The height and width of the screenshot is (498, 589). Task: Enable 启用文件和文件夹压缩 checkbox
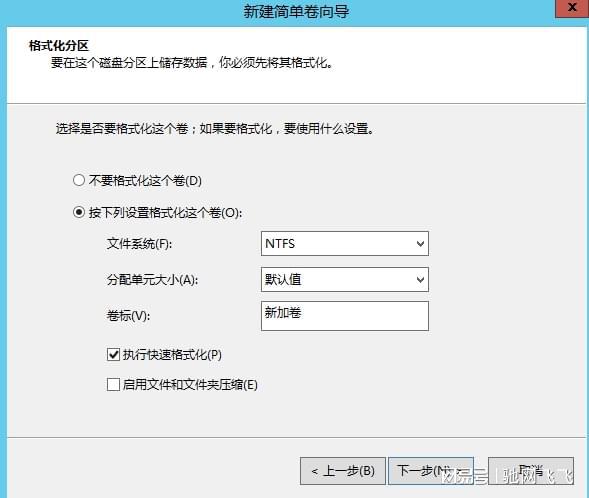[113, 385]
